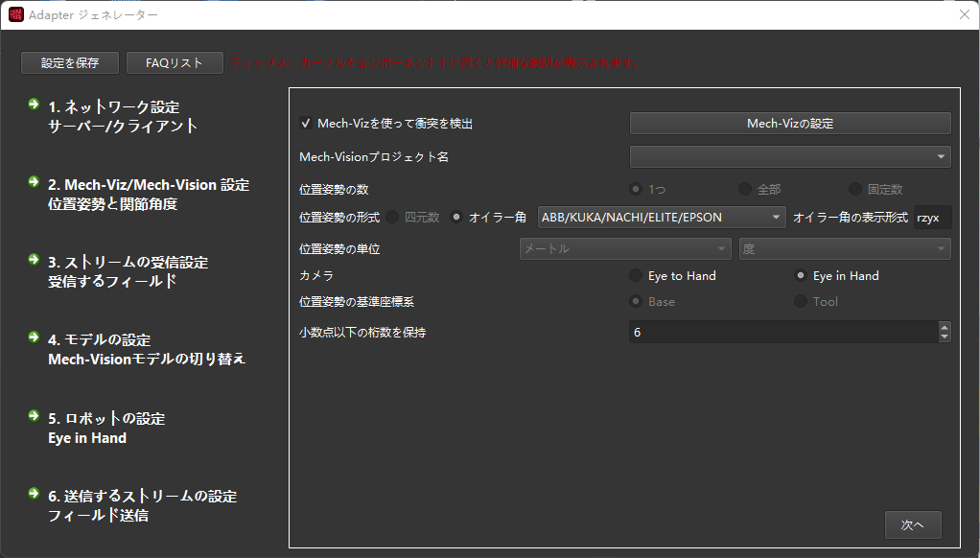This screenshot has height=558, width=980.
Task: Select the Eye in Hand camera option
Action: click(x=801, y=275)
